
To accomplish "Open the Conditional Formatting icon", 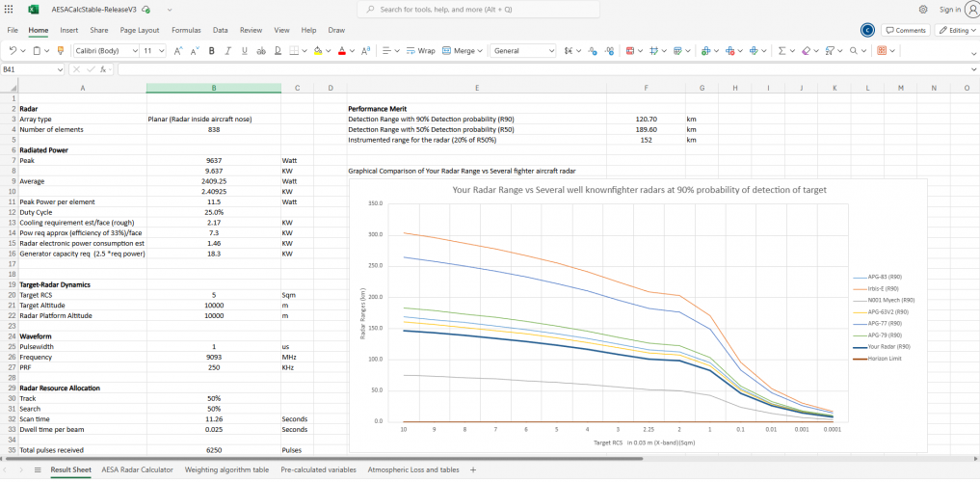I will click(x=630, y=51).
